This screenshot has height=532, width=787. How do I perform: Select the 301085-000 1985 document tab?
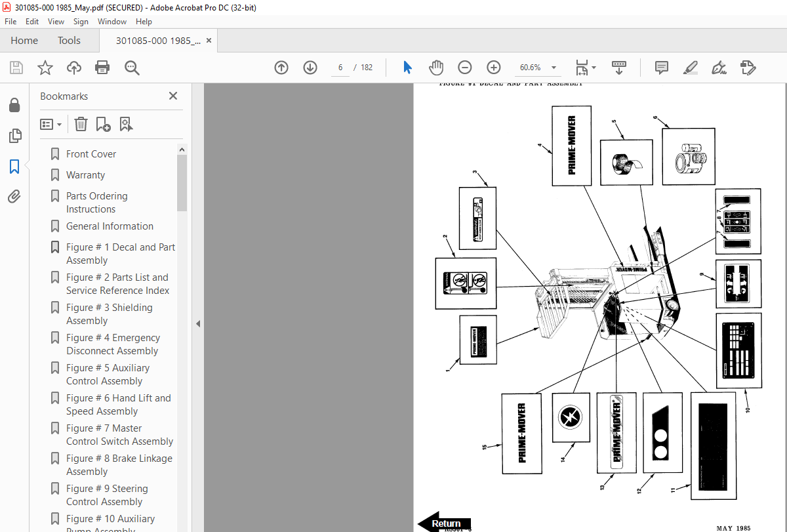(158, 41)
